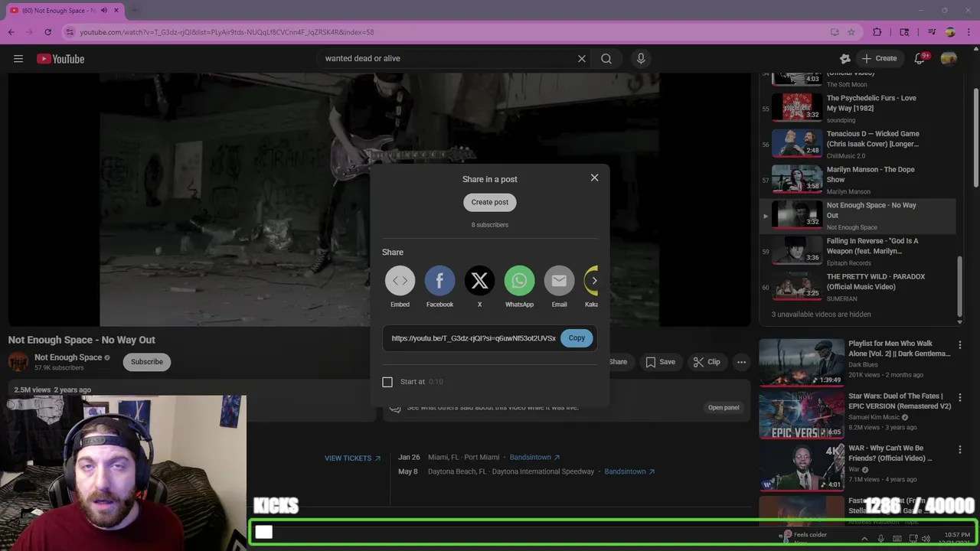This screenshot has width=980, height=551.
Task: Share video via WhatsApp
Action: 519,281
